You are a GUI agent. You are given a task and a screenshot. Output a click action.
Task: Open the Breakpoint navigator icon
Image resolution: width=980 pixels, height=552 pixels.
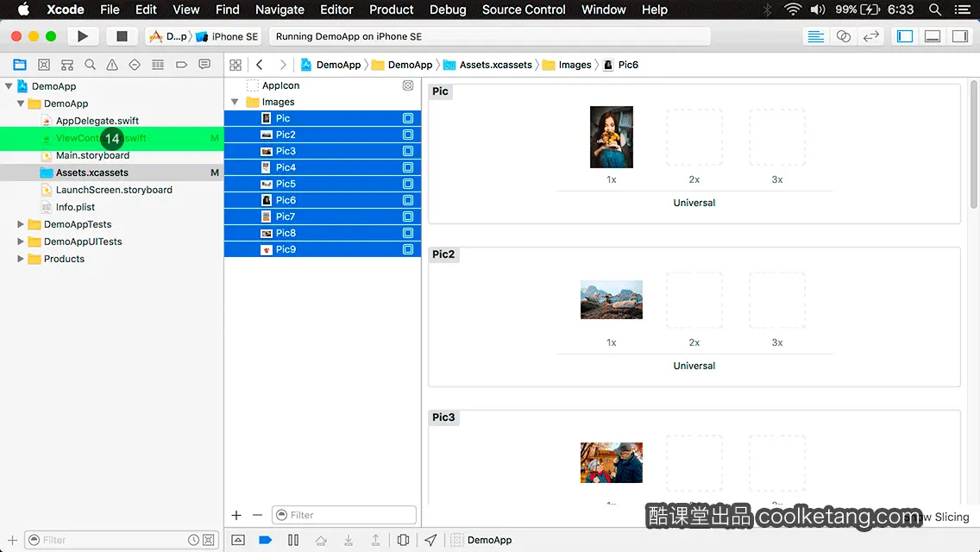pyautogui.click(x=181, y=65)
